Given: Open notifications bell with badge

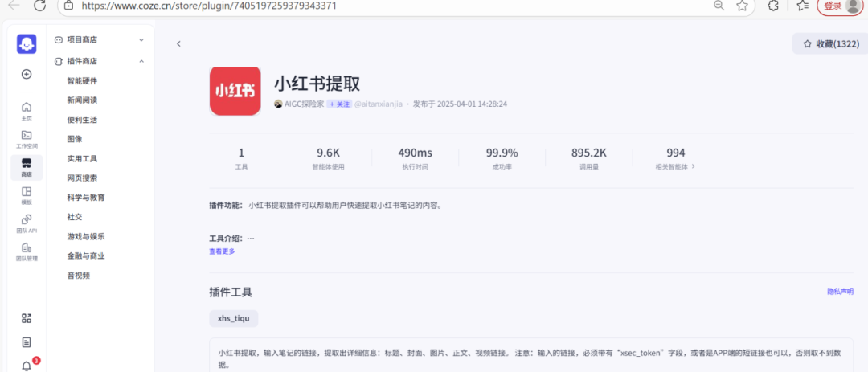Looking at the screenshot, I should pyautogui.click(x=26, y=366).
